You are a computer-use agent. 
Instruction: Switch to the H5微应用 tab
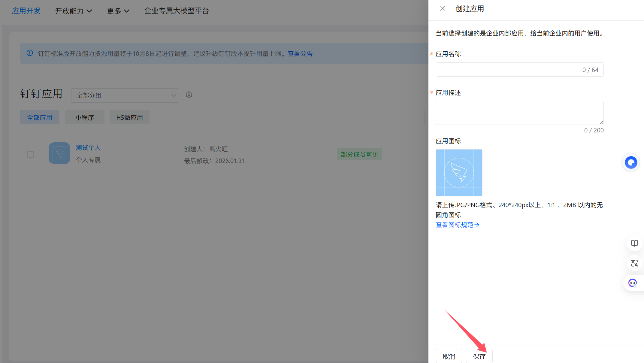[x=129, y=117]
